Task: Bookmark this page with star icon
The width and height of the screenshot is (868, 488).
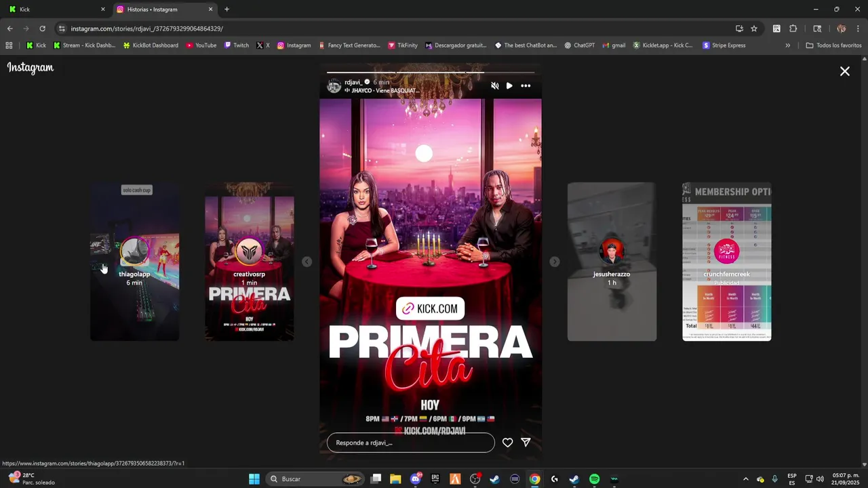Action: [x=753, y=28]
